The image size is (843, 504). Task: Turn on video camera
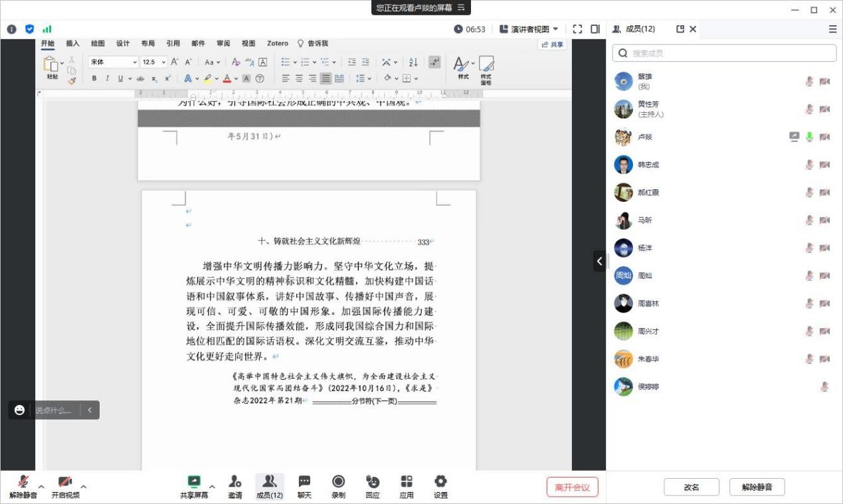(65, 482)
